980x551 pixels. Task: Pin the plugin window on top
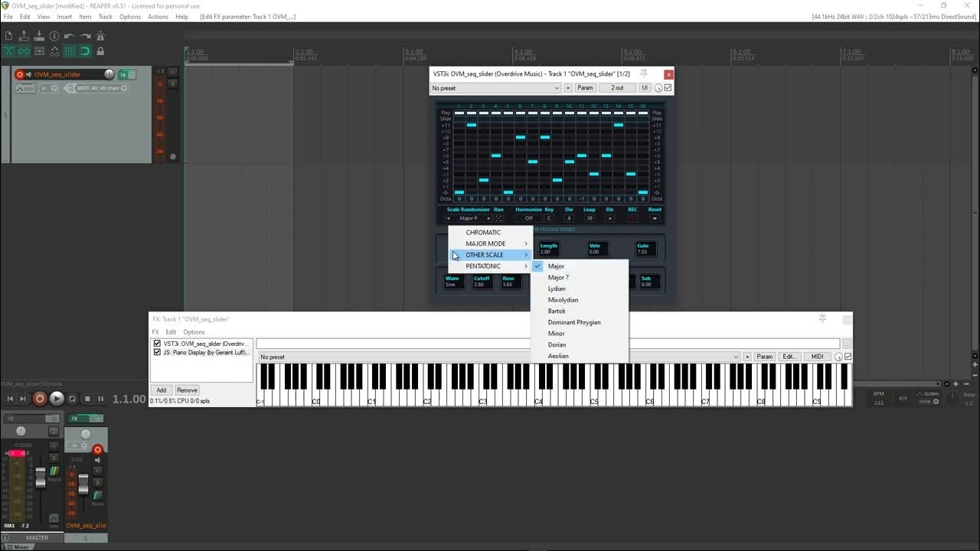point(644,73)
